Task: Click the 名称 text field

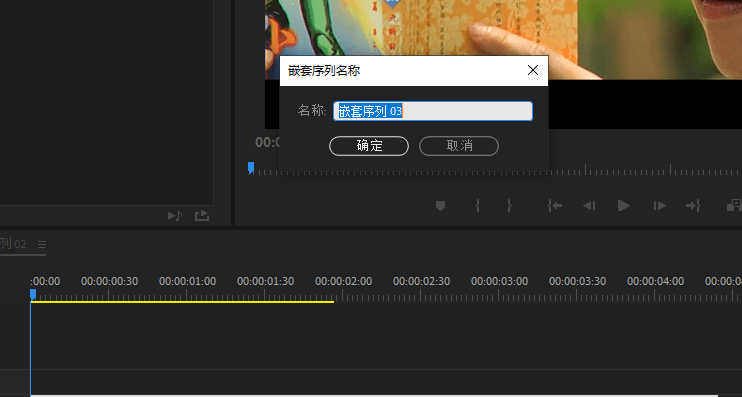Action: coord(433,111)
